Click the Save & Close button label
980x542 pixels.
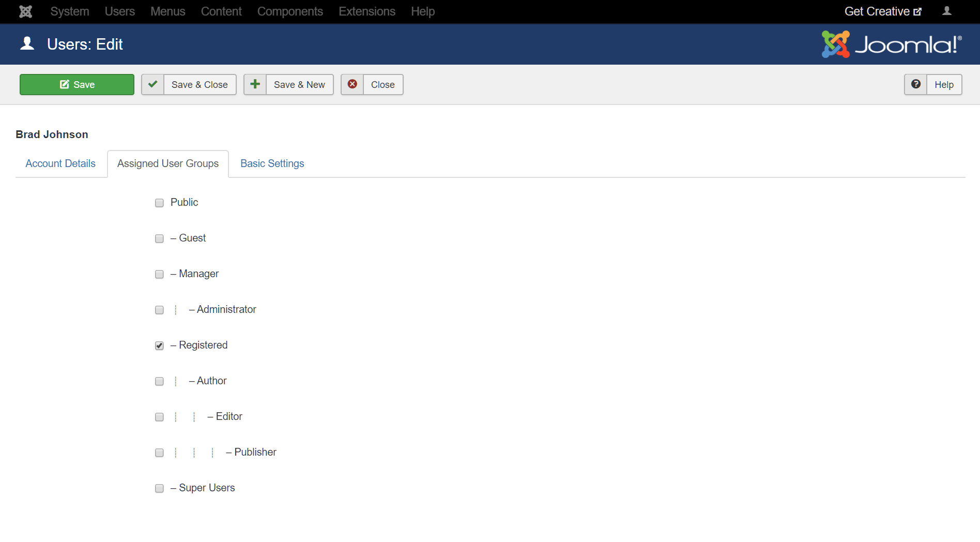click(200, 84)
